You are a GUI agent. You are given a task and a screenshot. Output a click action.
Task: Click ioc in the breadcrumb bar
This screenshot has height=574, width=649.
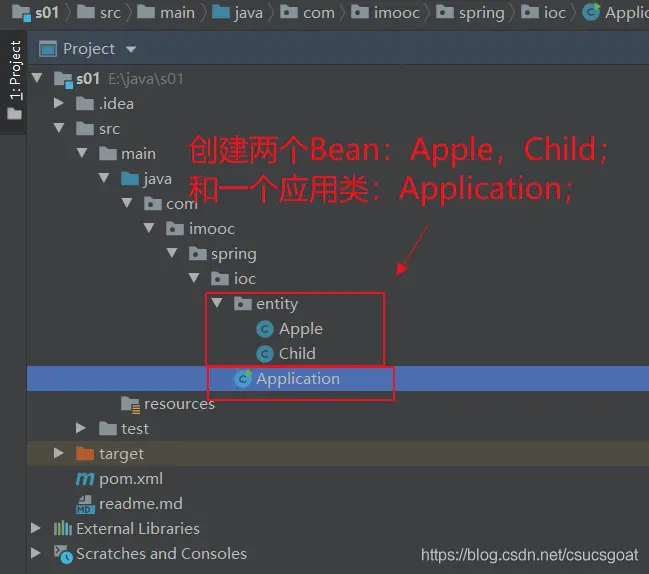pos(555,13)
